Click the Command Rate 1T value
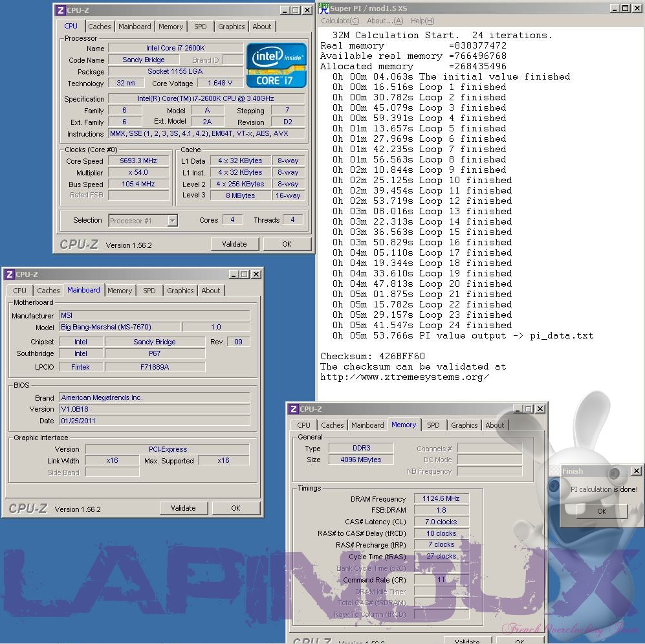This screenshot has height=644, width=645. tap(441, 579)
